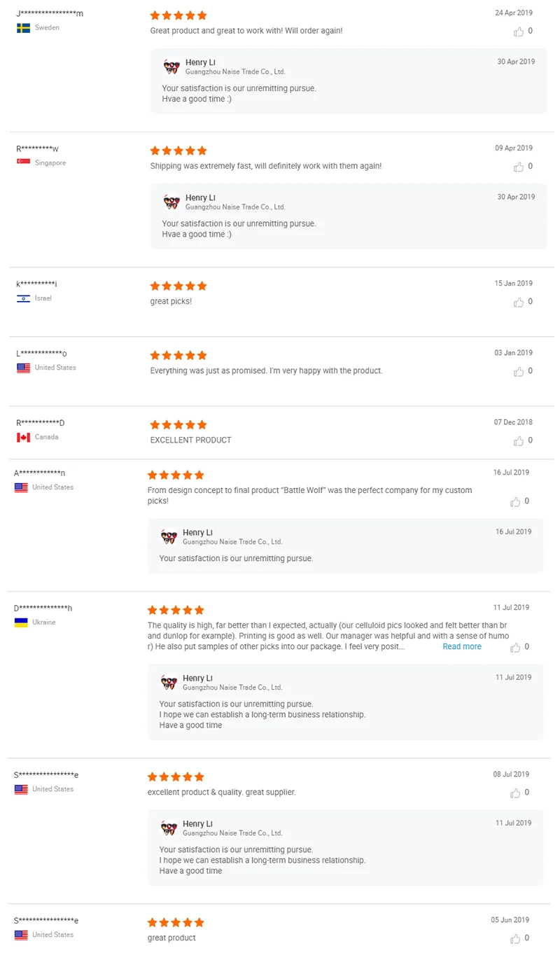
Task: Click Henry Li avatar in 30 Apr reply to Sweden review
Action: 171,67
